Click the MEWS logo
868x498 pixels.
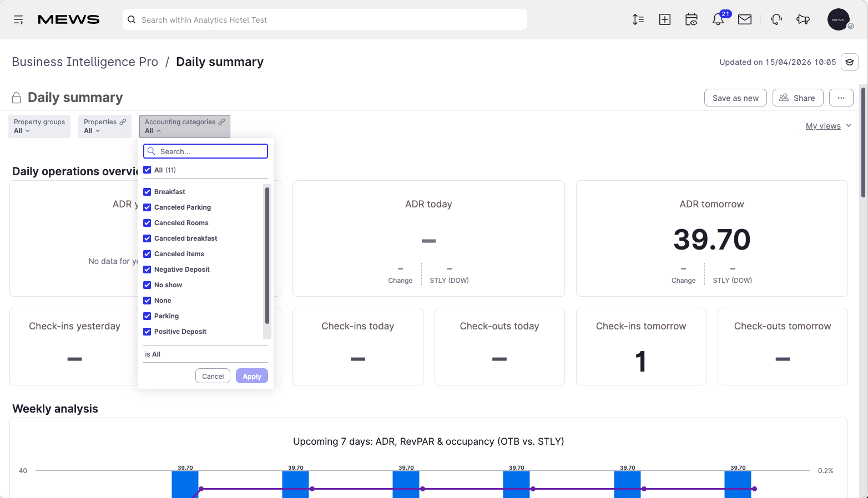(68, 20)
